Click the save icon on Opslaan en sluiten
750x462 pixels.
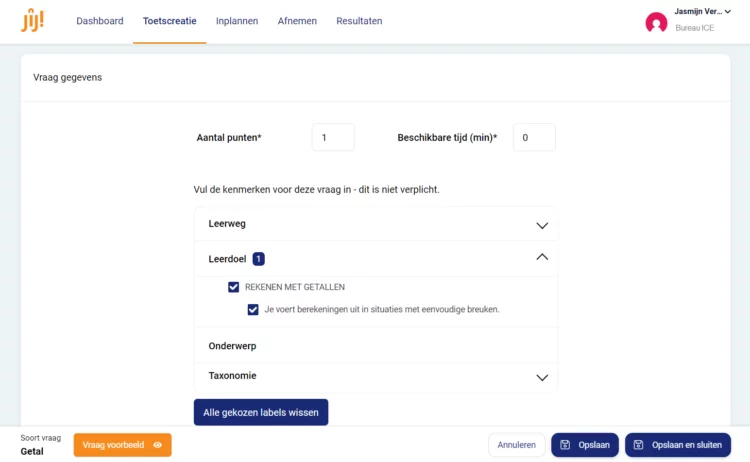639,445
